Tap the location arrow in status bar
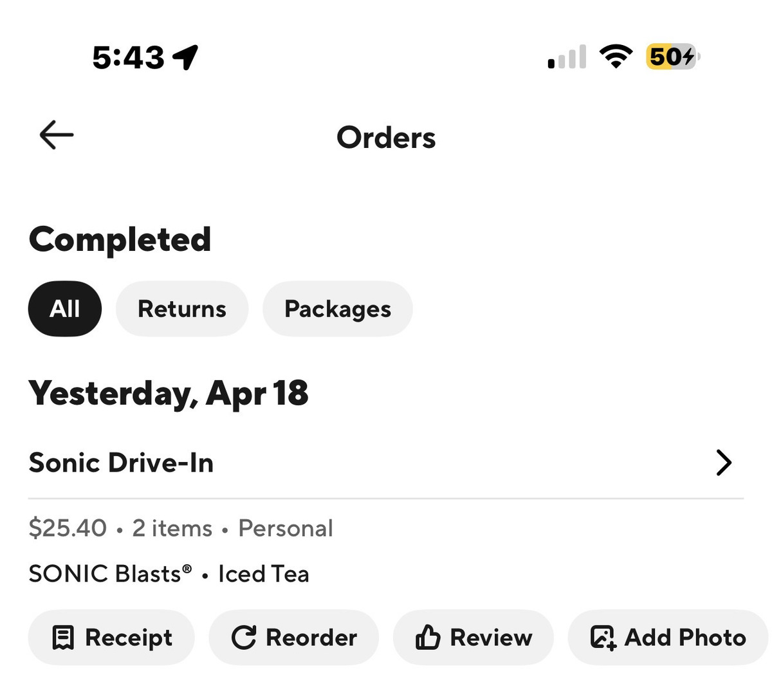 tap(185, 57)
